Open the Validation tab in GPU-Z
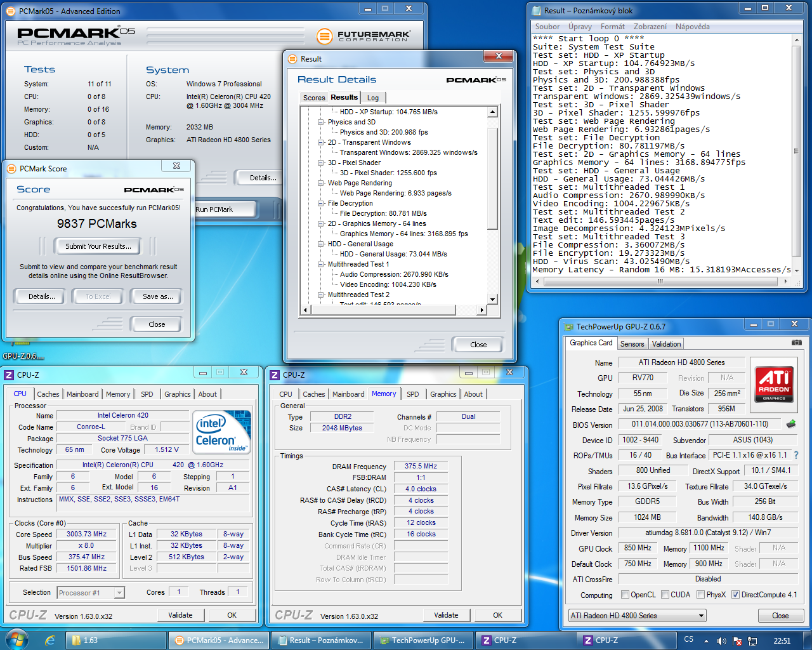This screenshot has height=650, width=812. 666,343
